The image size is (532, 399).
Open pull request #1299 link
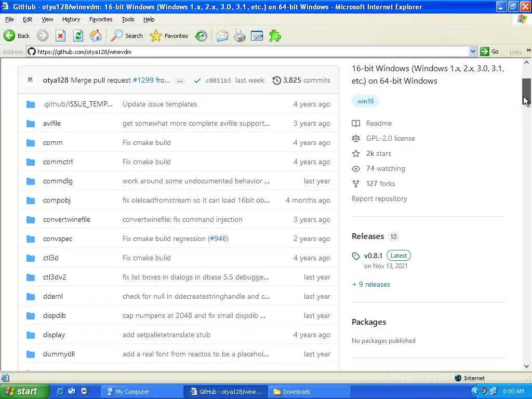coord(143,81)
